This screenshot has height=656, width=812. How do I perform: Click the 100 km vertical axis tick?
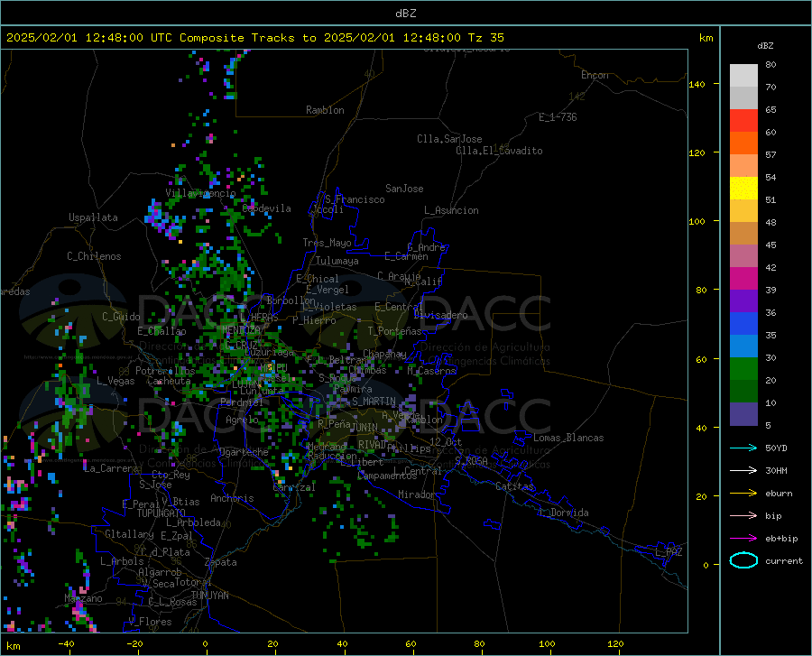[x=697, y=221]
